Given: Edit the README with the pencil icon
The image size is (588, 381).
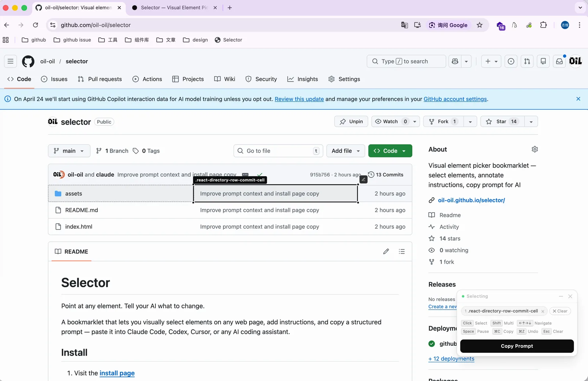Looking at the screenshot, I should pyautogui.click(x=386, y=252).
